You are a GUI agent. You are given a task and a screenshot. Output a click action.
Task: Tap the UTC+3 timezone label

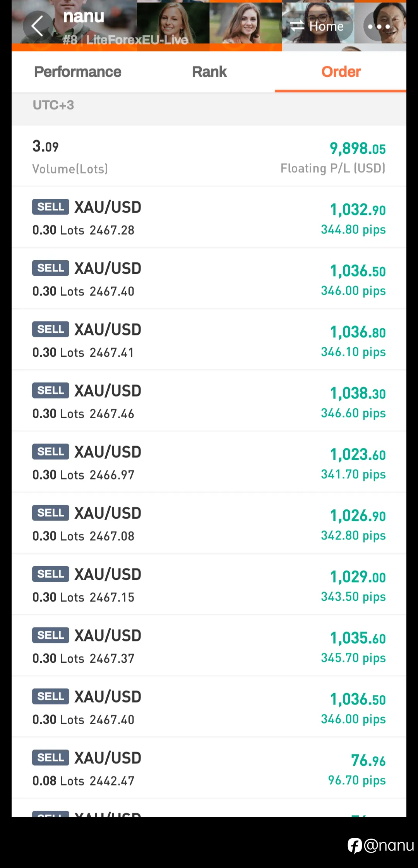pos(53,105)
